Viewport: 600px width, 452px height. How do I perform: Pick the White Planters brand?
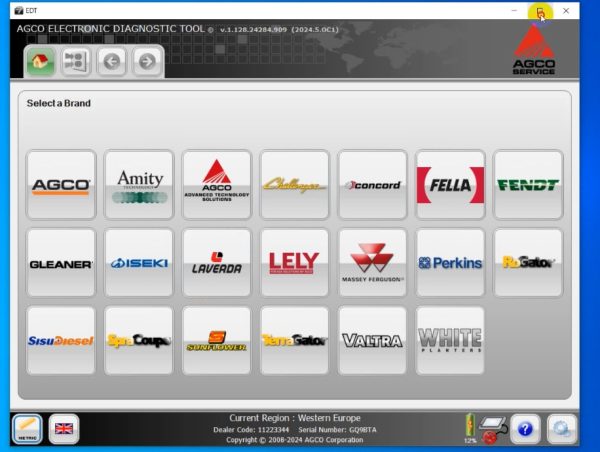coord(450,340)
